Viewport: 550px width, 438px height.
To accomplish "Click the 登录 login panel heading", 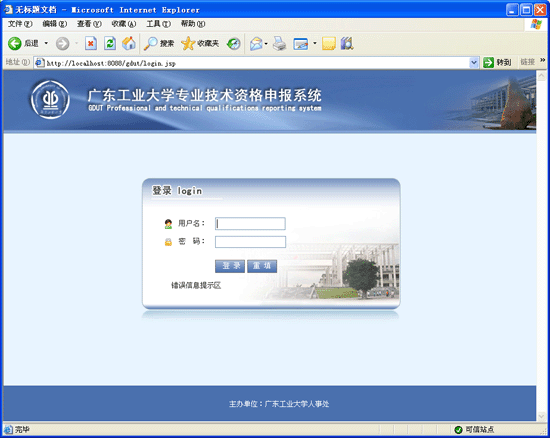I will (177, 191).
